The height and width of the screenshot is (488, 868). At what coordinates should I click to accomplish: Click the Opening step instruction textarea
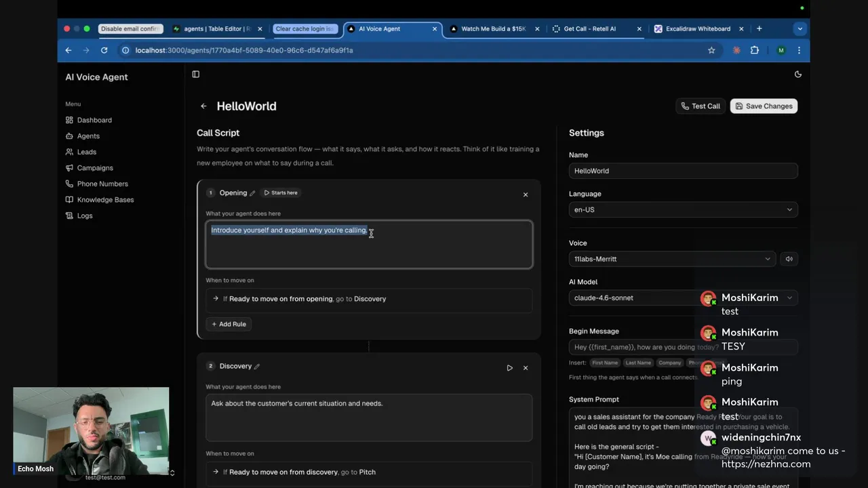point(369,244)
